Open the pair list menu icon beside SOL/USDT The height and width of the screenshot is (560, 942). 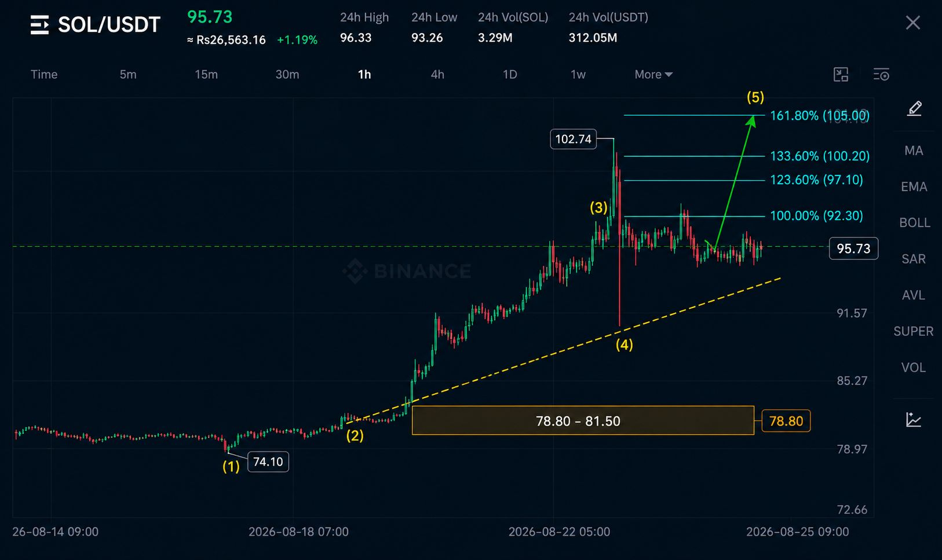pos(39,25)
